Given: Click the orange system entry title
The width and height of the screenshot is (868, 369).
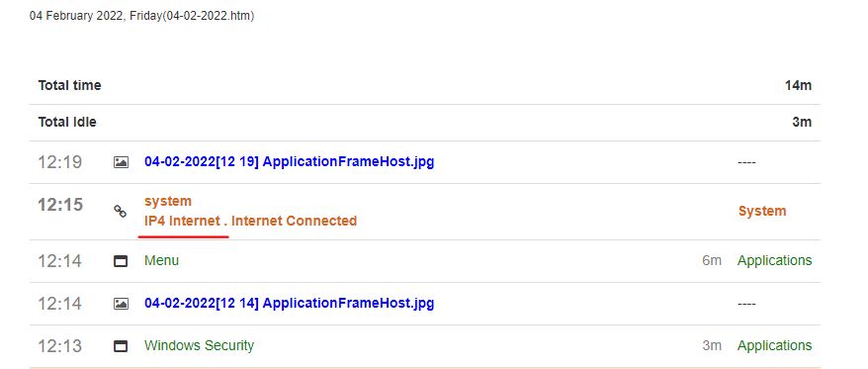Looking at the screenshot, I should (x=168, y=201).
